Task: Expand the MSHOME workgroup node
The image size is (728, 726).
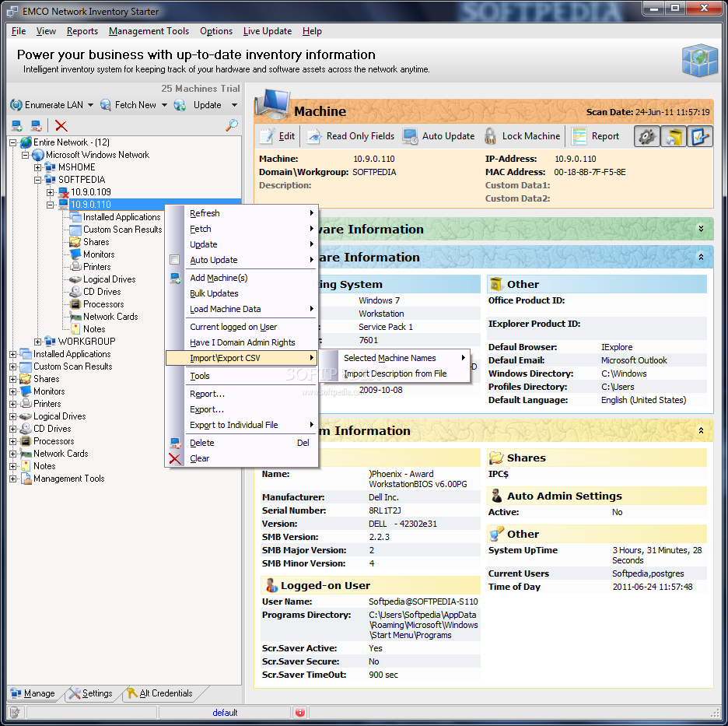Action: click(x=38, y=167)
